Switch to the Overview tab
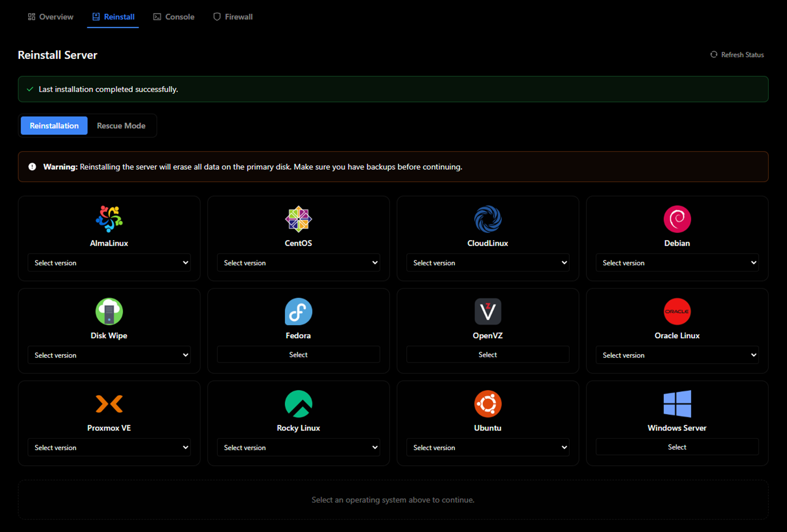787x532 pixels. pyautogui.click(x=50, y=17)
